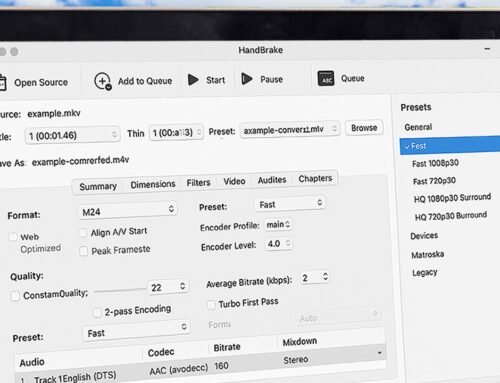The width and height of the screenshot is (500, 383).
Task: Open the Encoder Profile main dropdown
Action: 278,224
